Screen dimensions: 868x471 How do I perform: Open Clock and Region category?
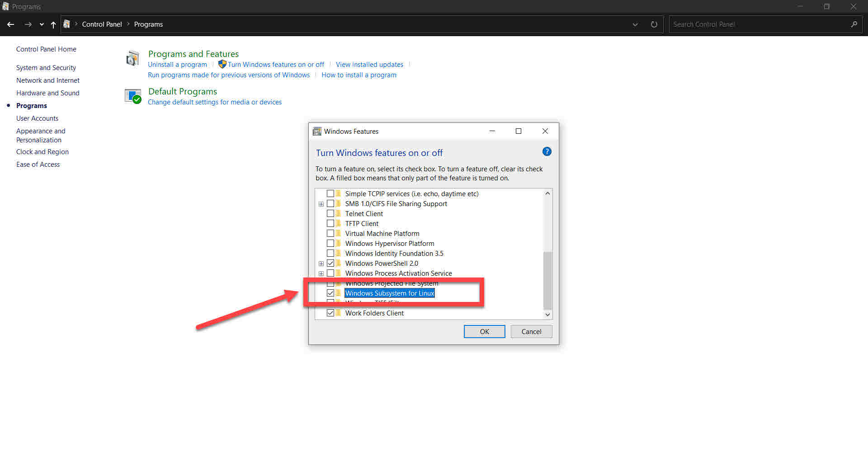(x=42, y=152)
